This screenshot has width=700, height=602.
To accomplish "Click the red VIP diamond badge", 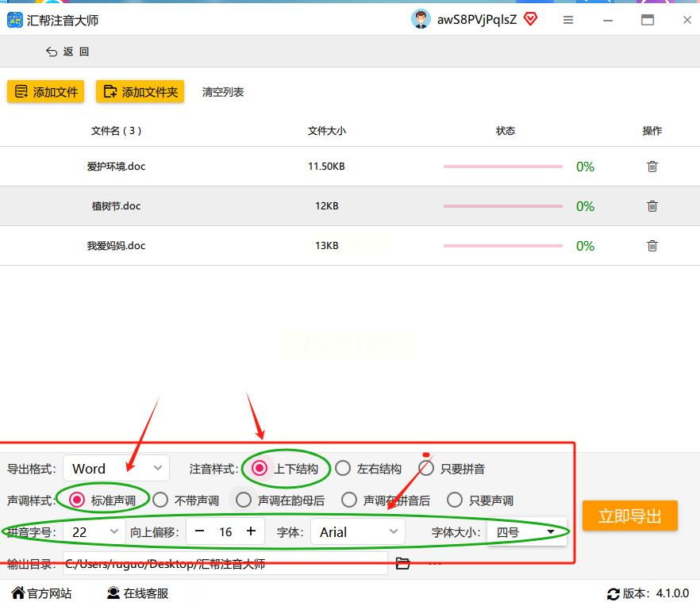I will [530, 19].
